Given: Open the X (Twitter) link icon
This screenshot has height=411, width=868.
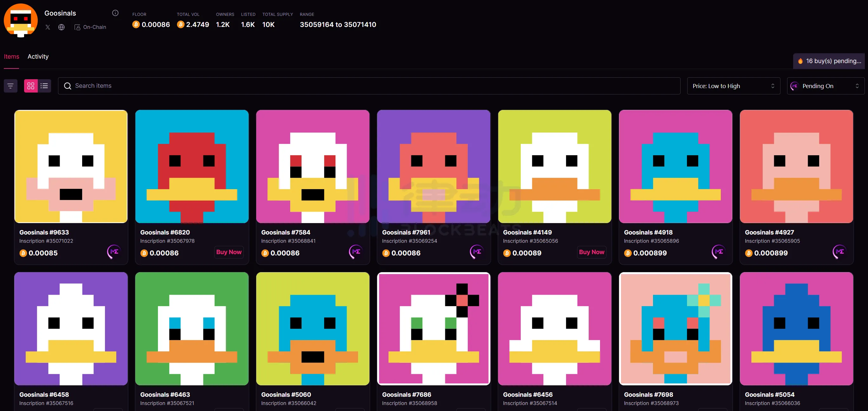Looking at the screenshot, I should [48, 27].
